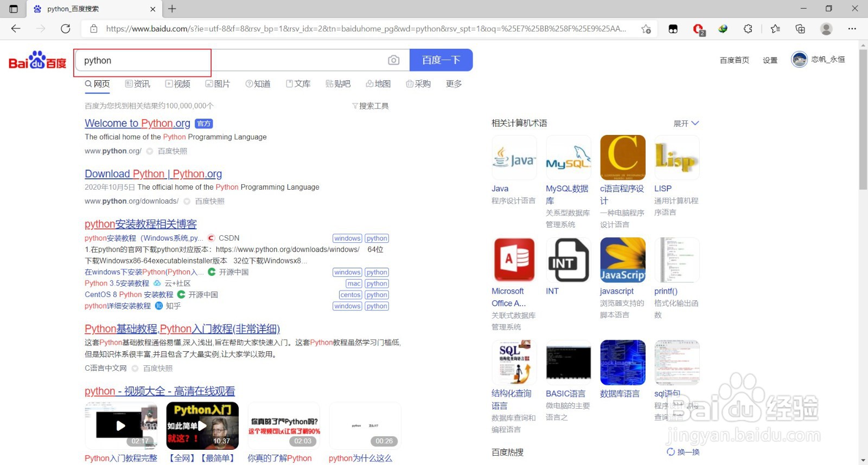
Task: Open the 更多 search categories
Action: point(454,84)
